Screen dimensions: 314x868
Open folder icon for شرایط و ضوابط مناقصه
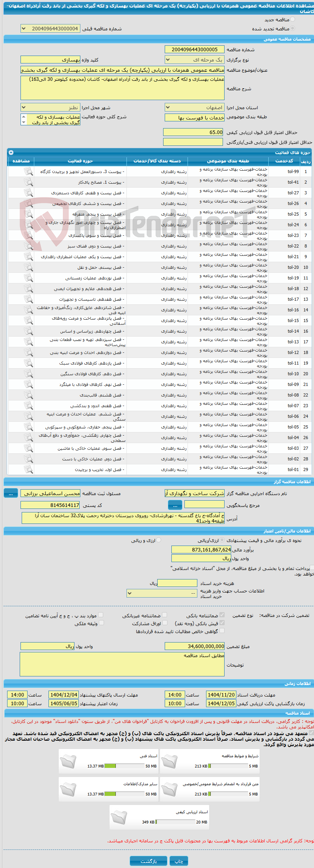point(169,761)
